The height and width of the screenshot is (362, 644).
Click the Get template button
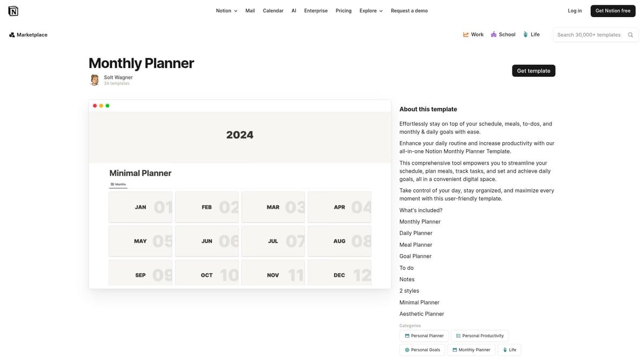point(533,70)
